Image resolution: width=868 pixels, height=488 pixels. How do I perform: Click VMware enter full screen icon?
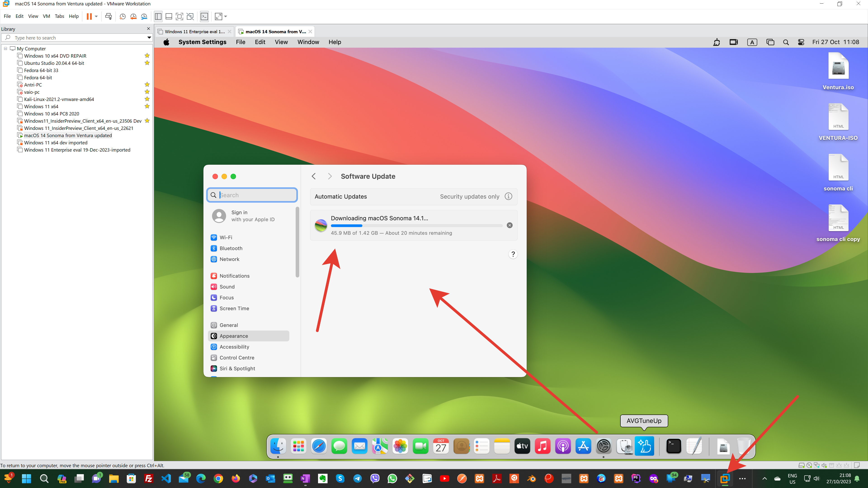180,16
